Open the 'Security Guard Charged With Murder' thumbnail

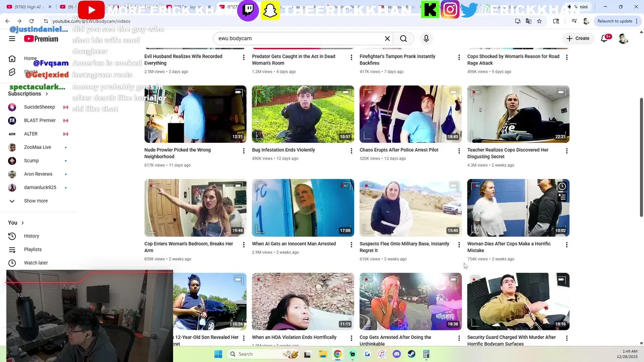[518, 302]
